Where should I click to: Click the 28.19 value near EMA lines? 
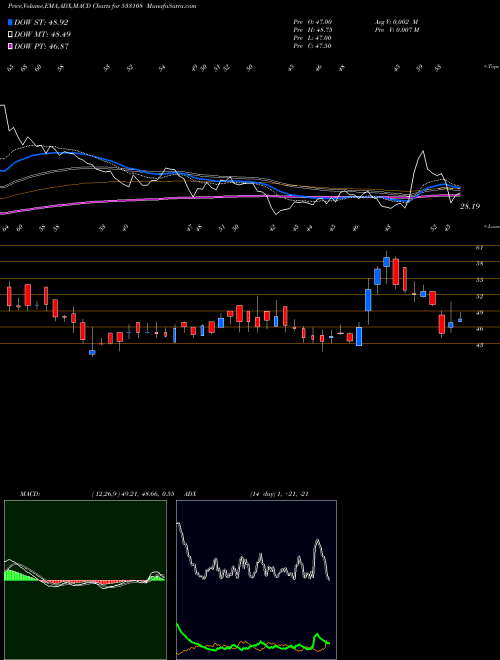coord(470,206)
